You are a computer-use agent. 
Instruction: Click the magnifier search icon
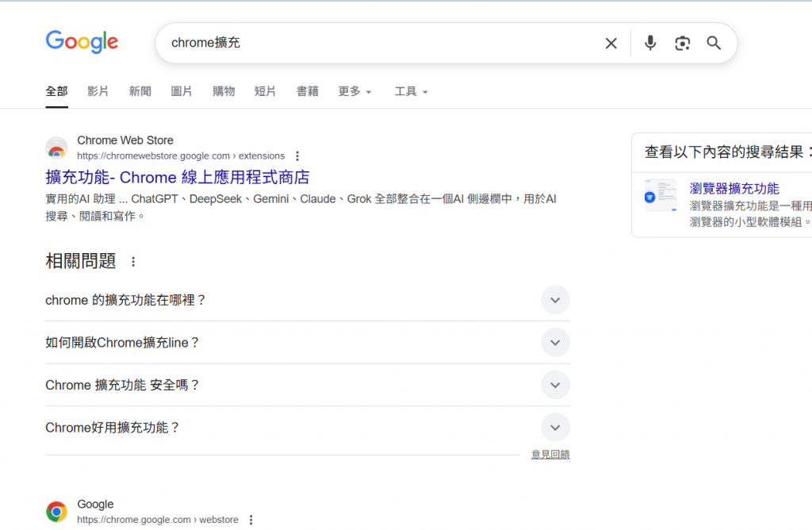click(x=714, y=43)
